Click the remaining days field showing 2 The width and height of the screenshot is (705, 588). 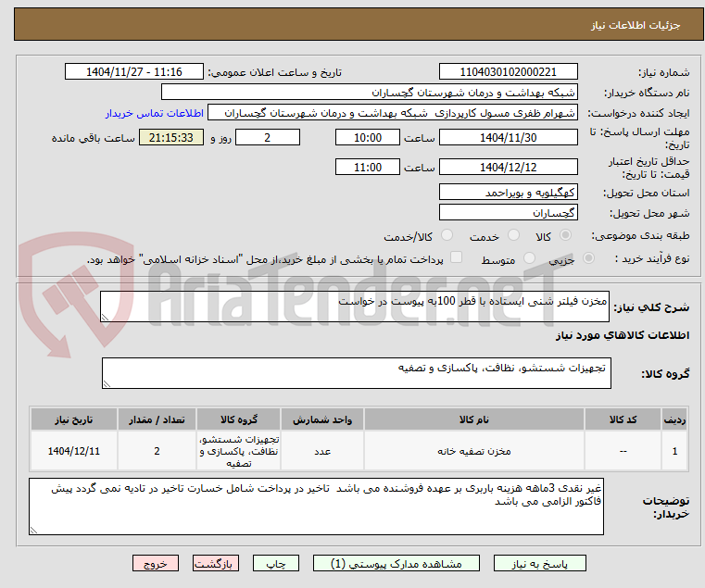[x=268, y=138]
